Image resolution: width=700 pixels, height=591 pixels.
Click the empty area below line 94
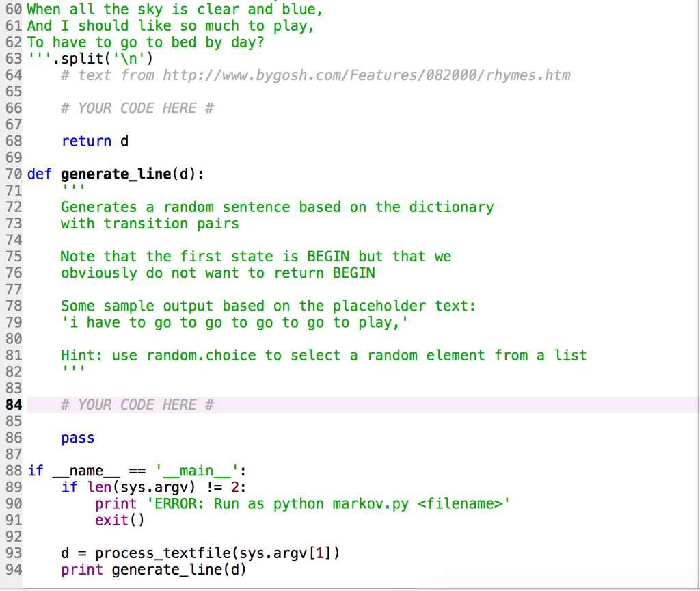(x=342, y=585)
